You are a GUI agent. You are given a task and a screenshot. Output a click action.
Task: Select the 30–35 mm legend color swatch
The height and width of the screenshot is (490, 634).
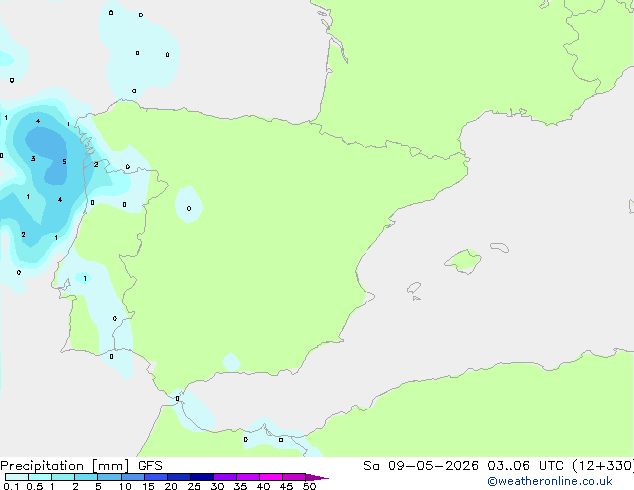(x=225, y=477)
